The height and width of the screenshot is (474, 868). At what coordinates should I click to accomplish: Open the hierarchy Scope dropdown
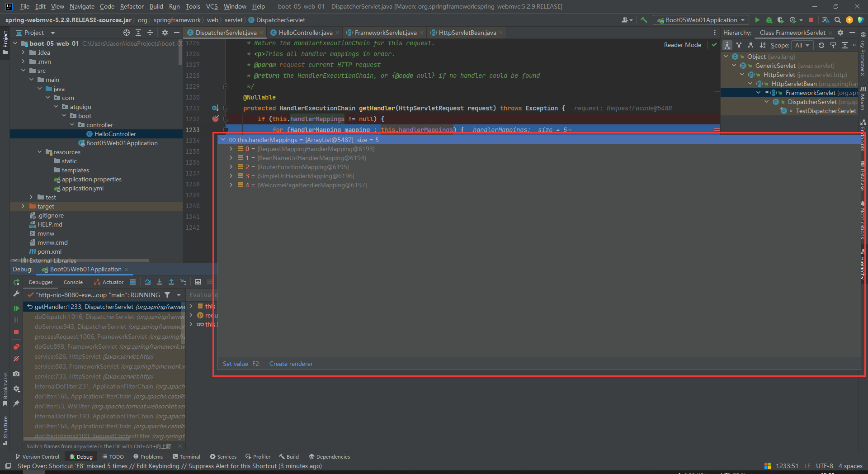(x=802, y=45)
